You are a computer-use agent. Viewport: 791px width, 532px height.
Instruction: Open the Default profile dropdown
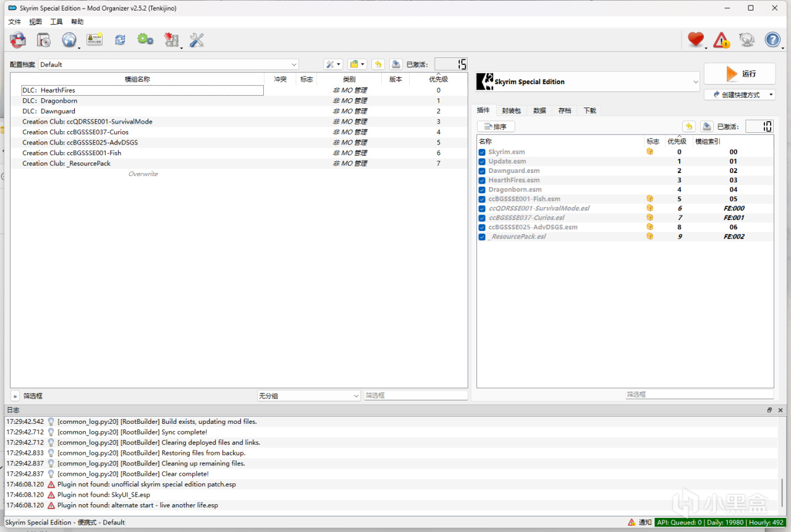(x=169, y=64)
